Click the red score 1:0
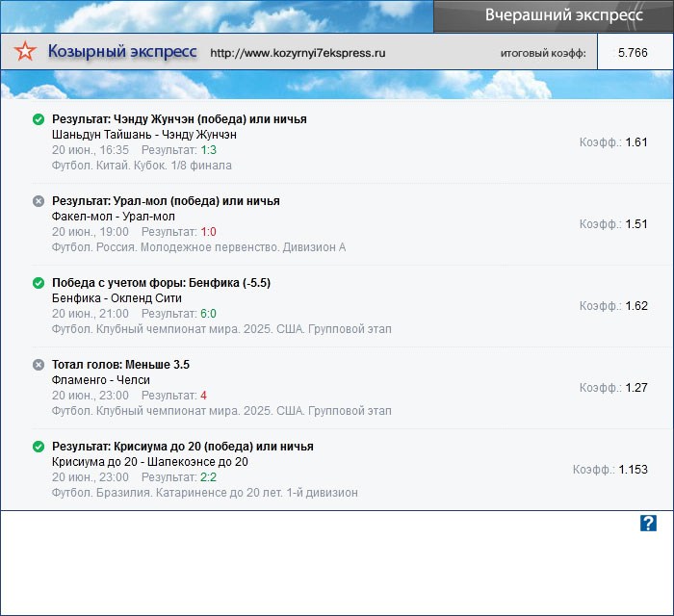 (x=209, y=232)
